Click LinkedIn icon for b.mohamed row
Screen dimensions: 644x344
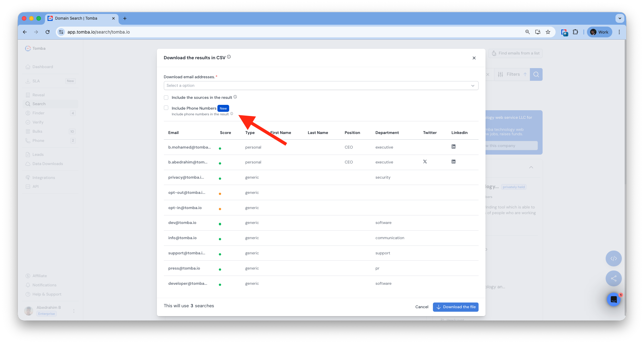click(453, 147)
